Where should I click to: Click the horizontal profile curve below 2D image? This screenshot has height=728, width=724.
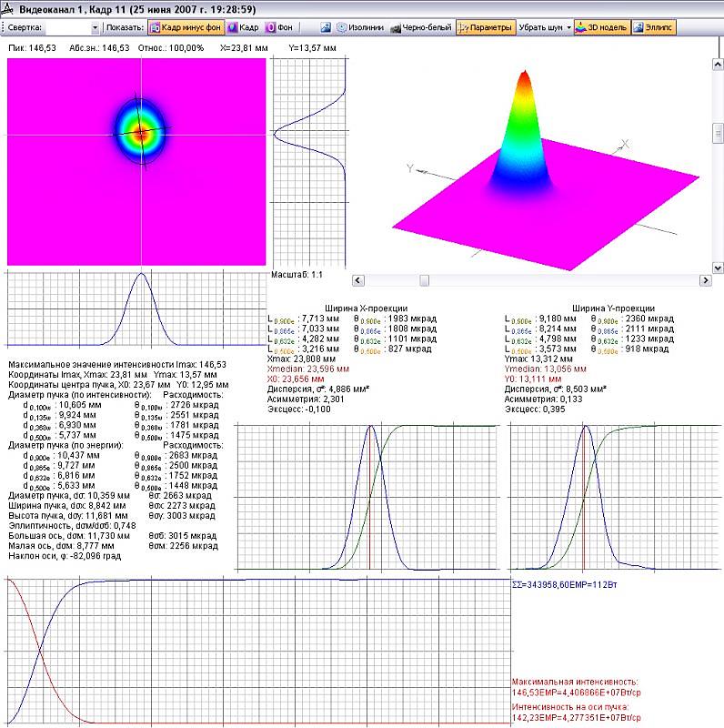(x=137, y=308)
